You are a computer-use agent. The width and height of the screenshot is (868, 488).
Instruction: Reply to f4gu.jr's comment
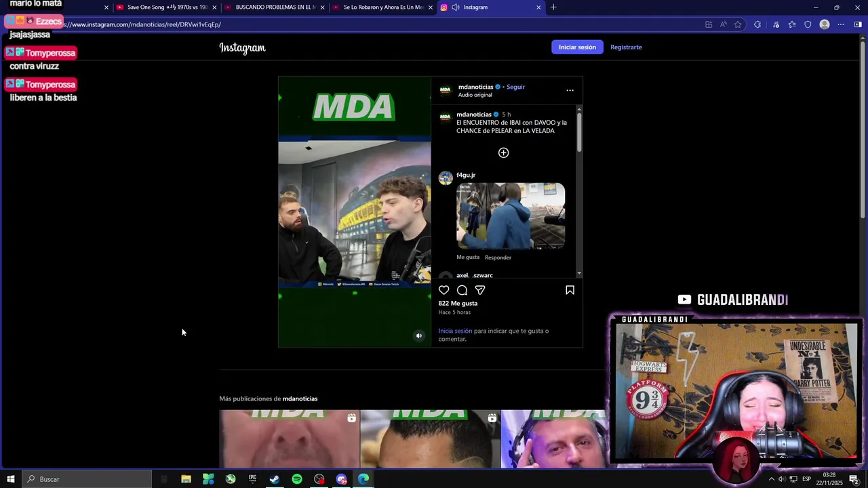pyautogui.click(x=498, y=258)
